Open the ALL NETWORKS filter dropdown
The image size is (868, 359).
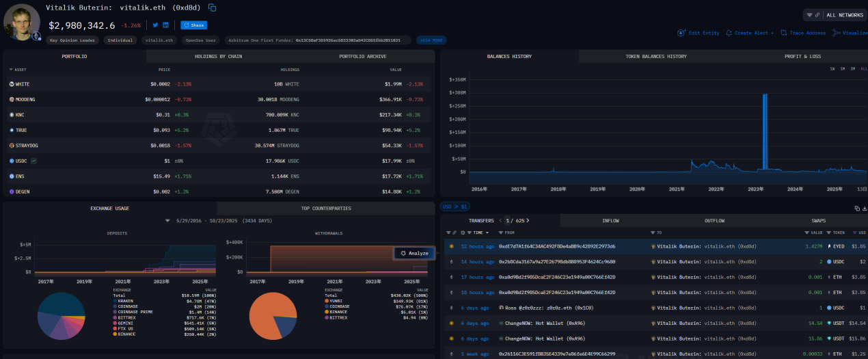click(835, 14)
